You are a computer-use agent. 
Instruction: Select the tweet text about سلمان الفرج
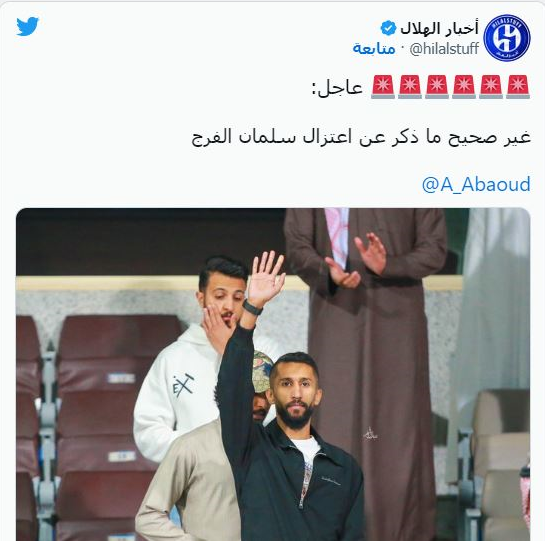(x=361, y=137)
